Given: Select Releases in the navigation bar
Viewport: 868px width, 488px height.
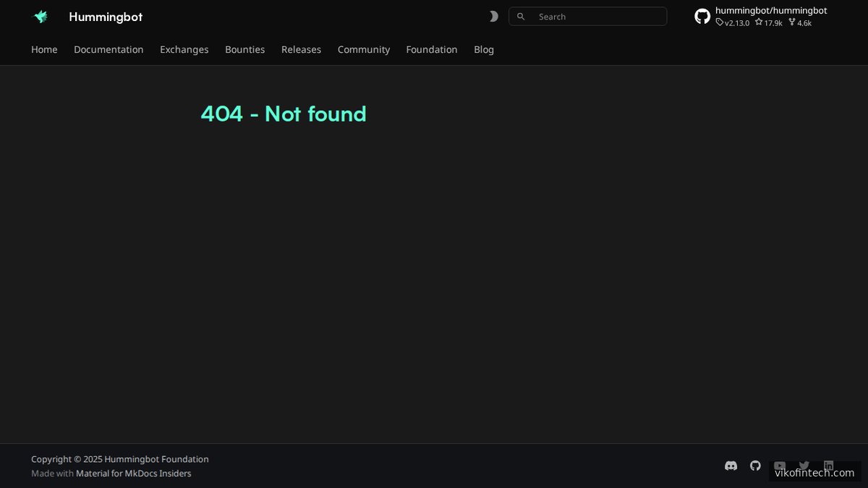Looking at the screenshot, I should click(301, 49).
